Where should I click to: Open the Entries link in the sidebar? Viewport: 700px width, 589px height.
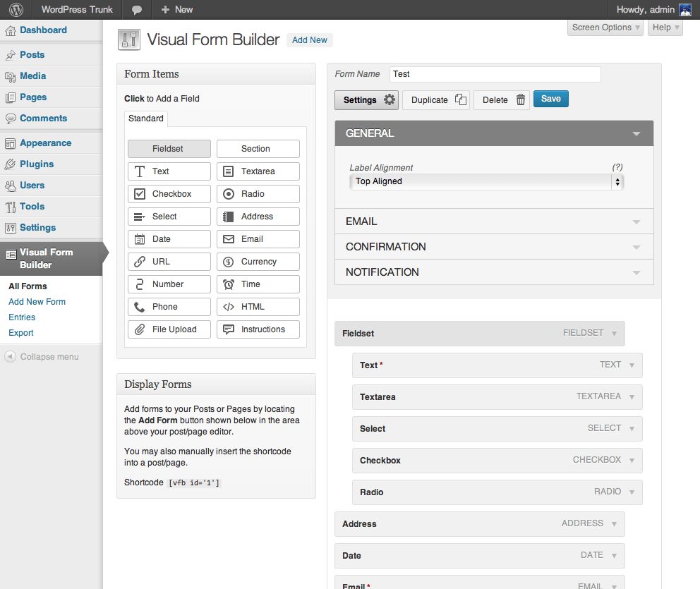pyautogui.click(x=22, y=317)
